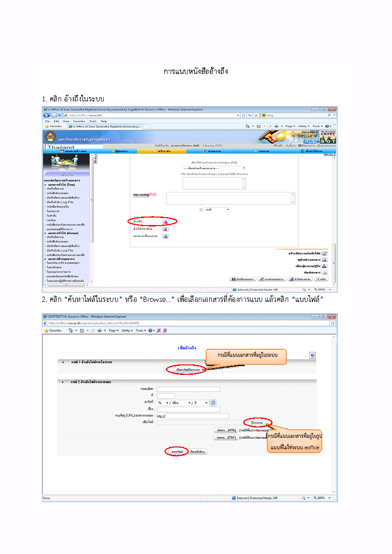Switch to the รายงาน navigation tab
The width and height of the screenshot is (392, 554).
(x=262, y=151)
